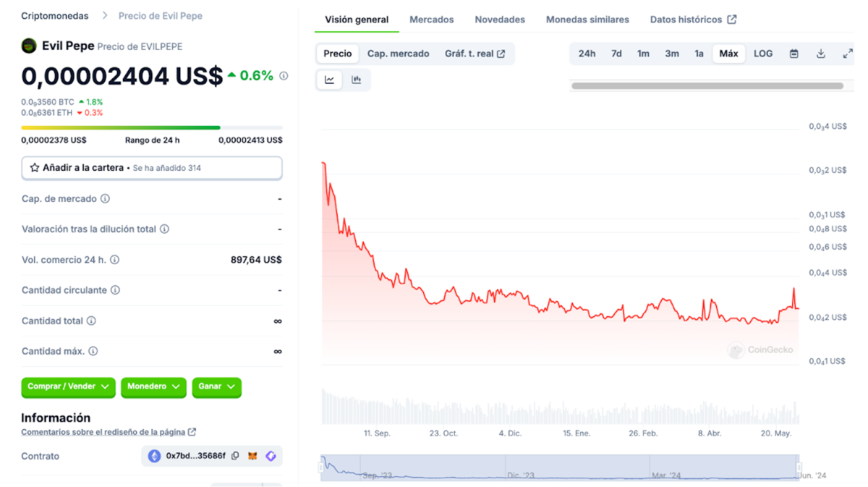Image resolution: width=868 pixels, height=487 pixels.
Task: Copy the contract address icon
Action: [235, 456]
